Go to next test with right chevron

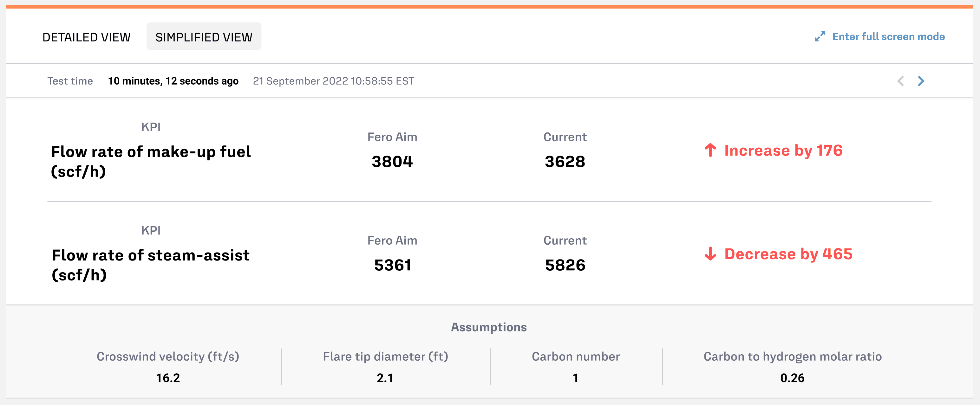point(921,81)
